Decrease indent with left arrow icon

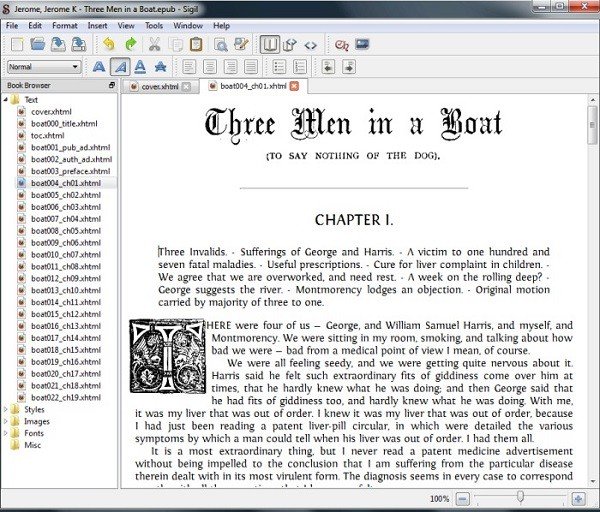click(328, 67)
